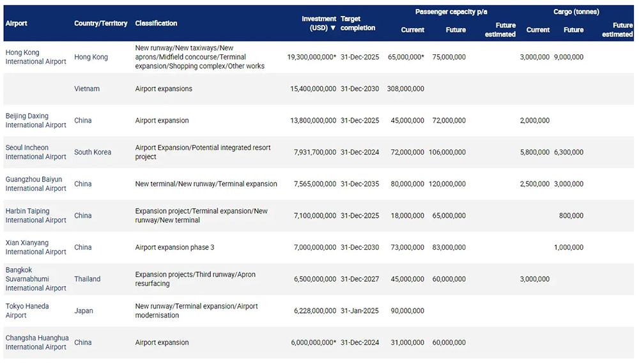Image resolution: width=639 pixels, height=364 pixels.
Task: Click the 106,000,000 future passenger capacity
Action: [x=447, y=152]
